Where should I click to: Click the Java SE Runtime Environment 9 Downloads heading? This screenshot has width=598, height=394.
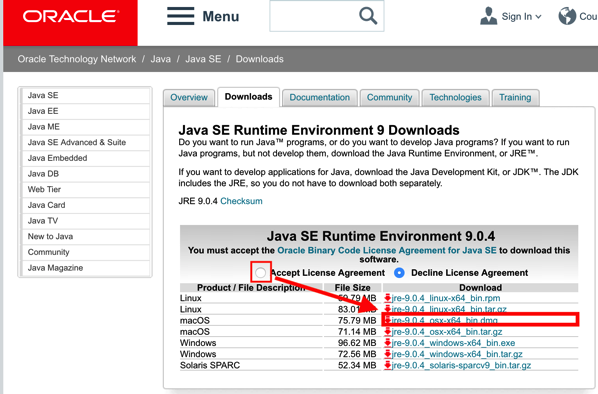pyautogui.click(x=319, y=130)
